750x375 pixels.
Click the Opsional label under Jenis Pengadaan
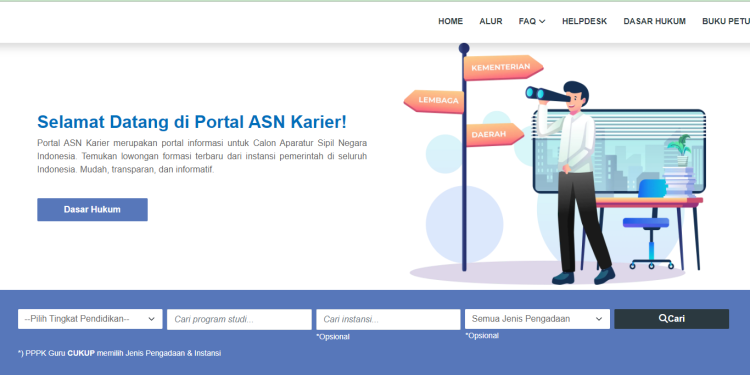click(x=482, y=336)
